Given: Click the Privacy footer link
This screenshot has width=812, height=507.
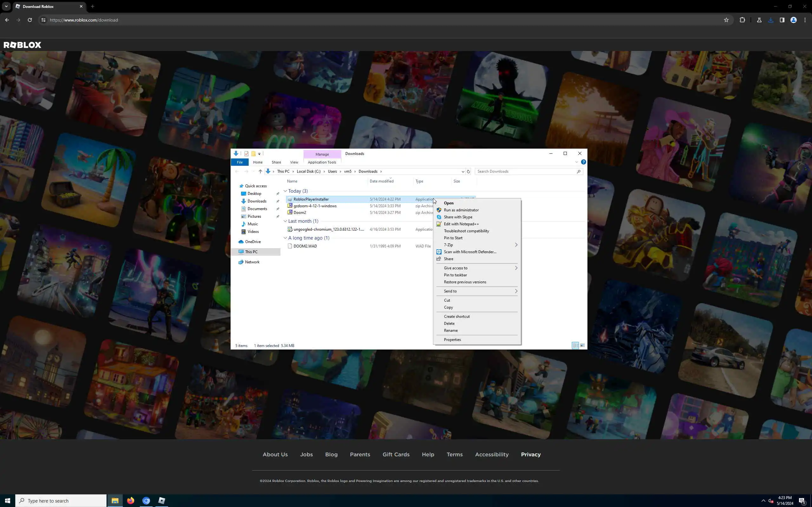Looking at the screenshot, I should coord(530,454).
